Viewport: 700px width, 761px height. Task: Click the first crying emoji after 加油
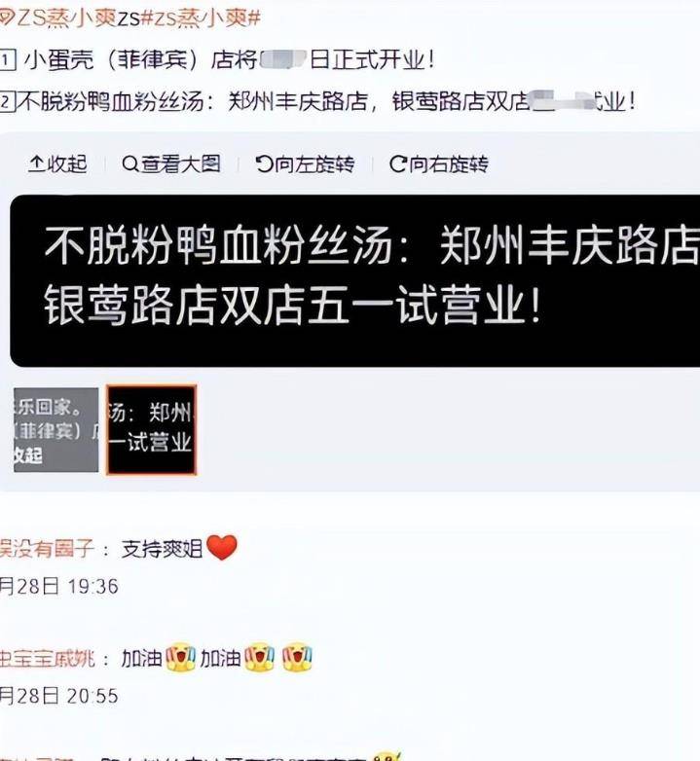[180, 658]
